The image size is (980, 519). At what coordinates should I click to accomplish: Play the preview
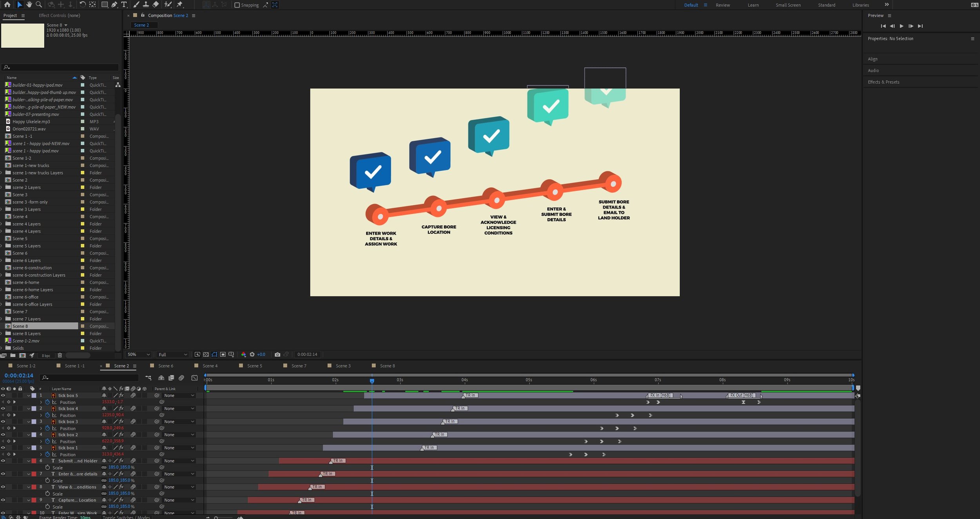tap(902, 26)
